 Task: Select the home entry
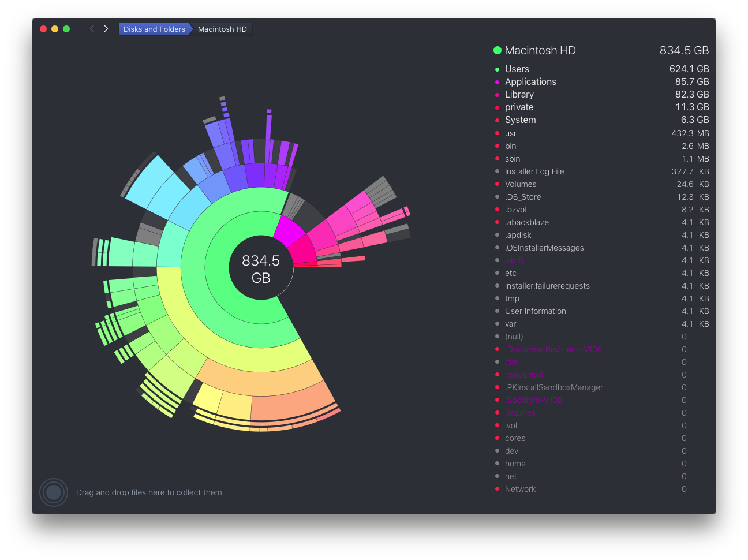coord(601,464)
